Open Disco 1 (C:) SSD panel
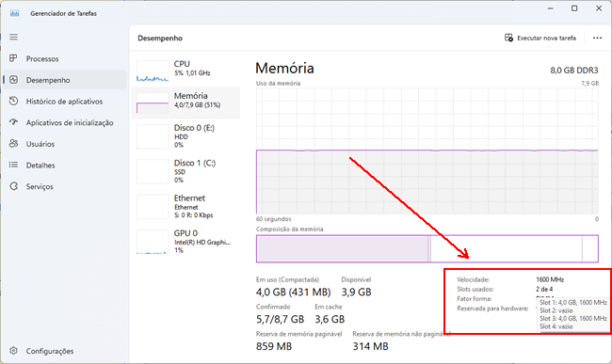Image resolution: width=612 pixels, height=364 pixels. coord(185,171)
